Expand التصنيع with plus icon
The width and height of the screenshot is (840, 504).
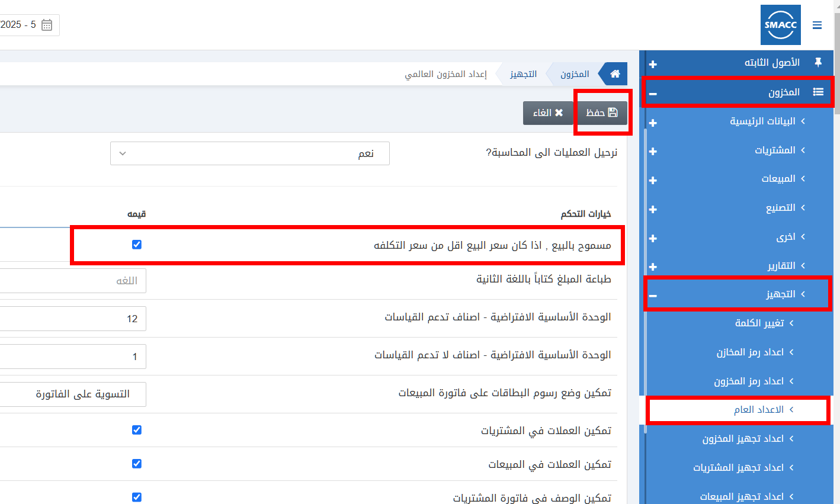(x=653, y=209)
